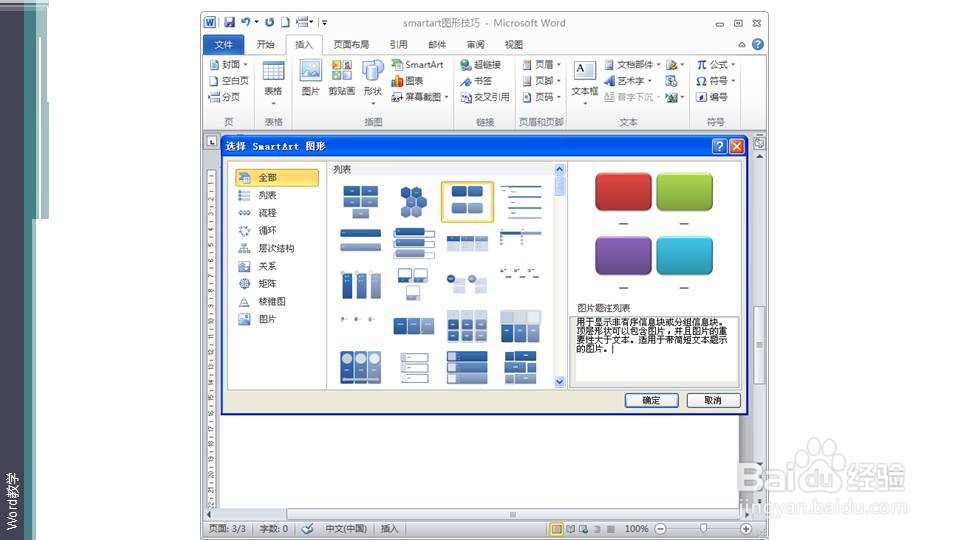
Task: Switch to 开始 Home tab
Action: click(x=266, y=44)
